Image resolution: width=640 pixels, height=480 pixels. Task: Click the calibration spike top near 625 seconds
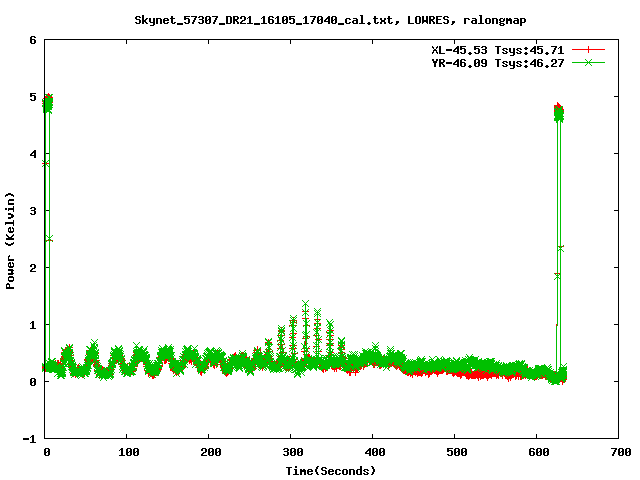(559, 112)
